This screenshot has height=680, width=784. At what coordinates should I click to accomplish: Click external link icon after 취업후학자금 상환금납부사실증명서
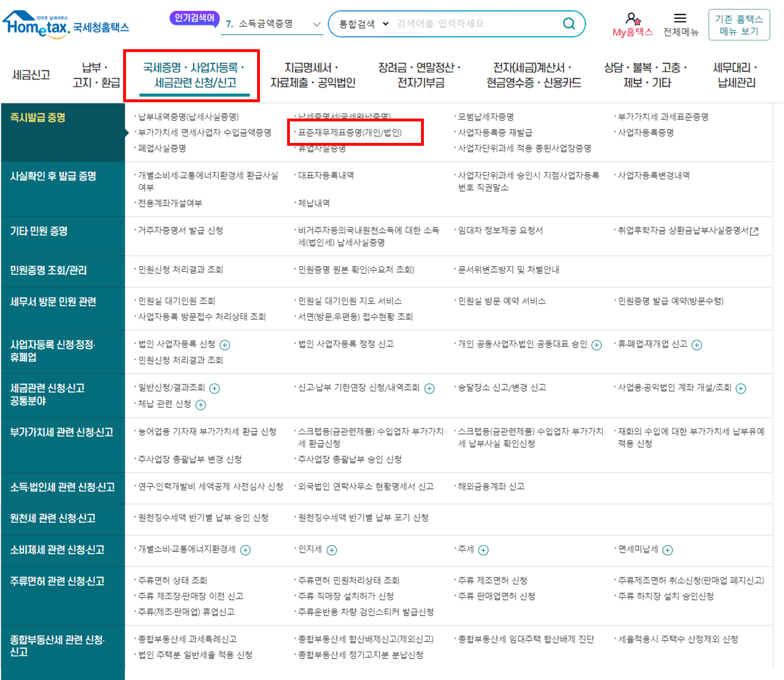pos(754,231)
